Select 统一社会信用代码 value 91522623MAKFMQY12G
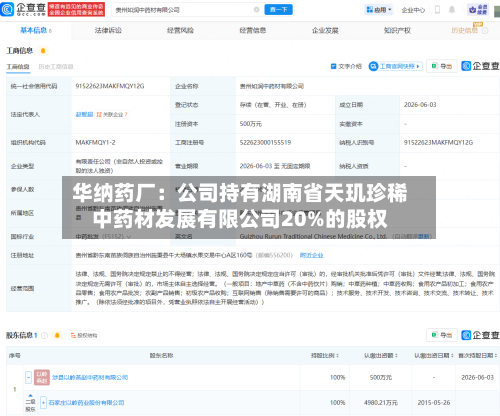Viewport: 500px width, 416px height. point(110,86)
